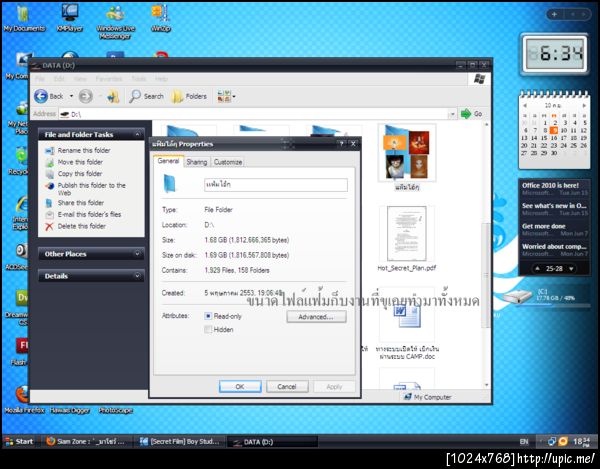Open Mozilla Firefox desktop icon

[x=24, y=400]
